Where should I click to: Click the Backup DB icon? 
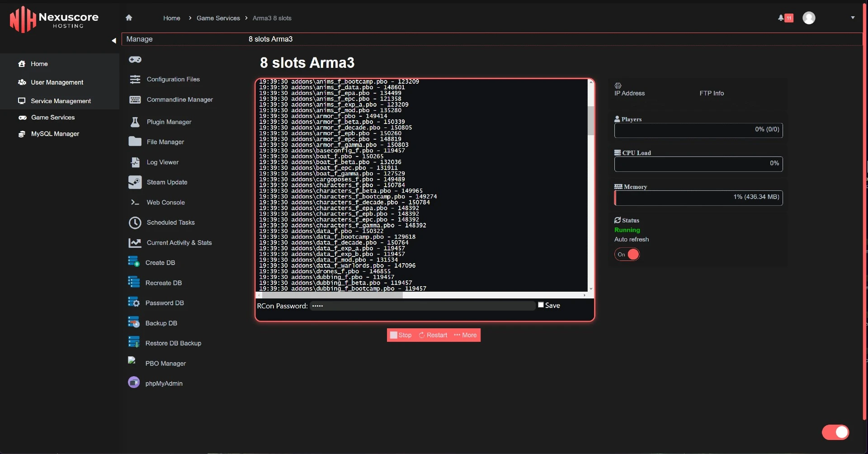tap(134, 322)
